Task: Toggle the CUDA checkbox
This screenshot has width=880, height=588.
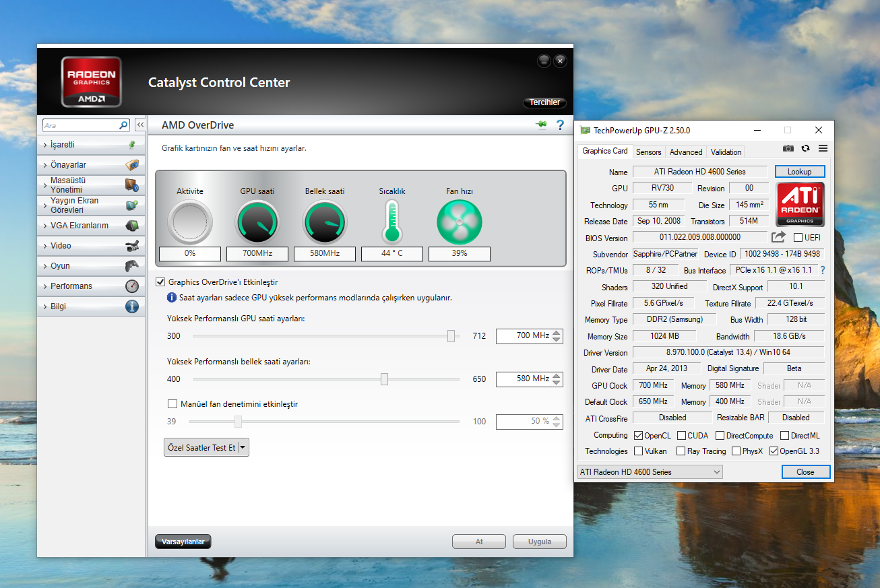Action: (681, 436)
